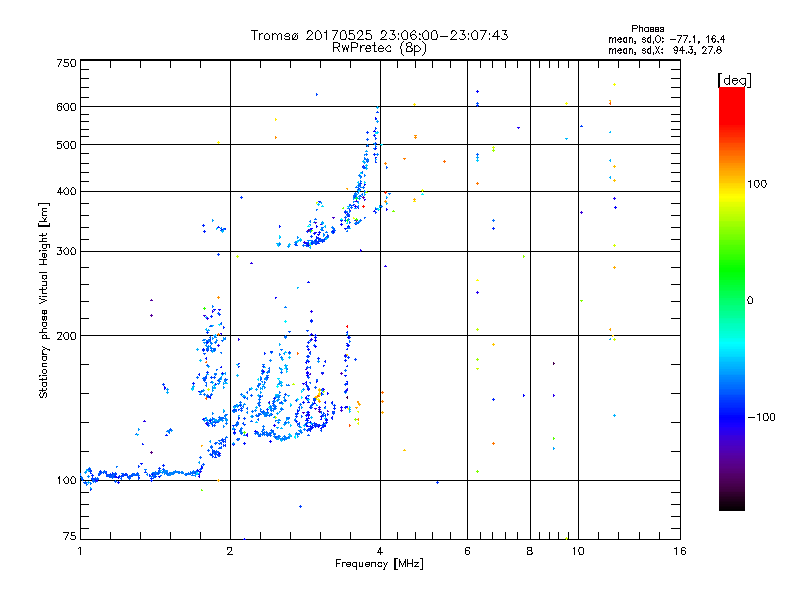Click the colorbar label '-100'
This screenshot has height=600, width=800.
[x=762, y=417]
